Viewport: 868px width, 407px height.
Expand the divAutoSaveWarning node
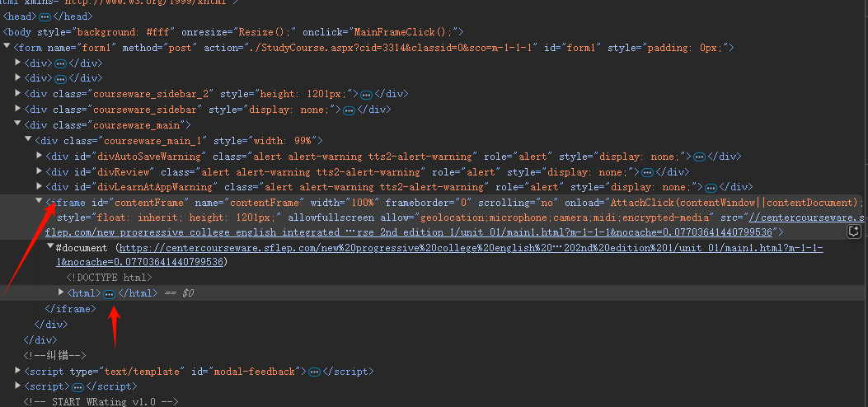[40, 155]
